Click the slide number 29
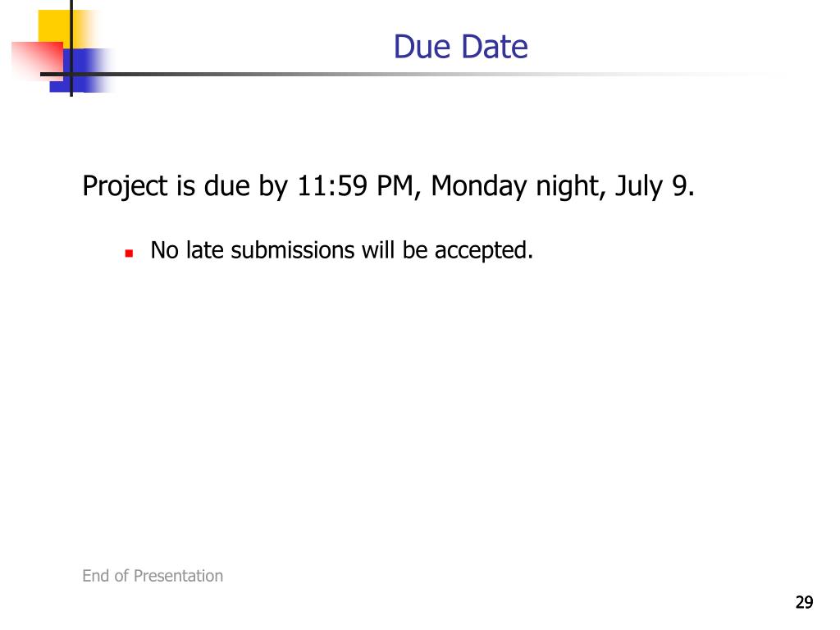Image resolution: width=840 pixels, height=630 pixels. pos(804,603)
